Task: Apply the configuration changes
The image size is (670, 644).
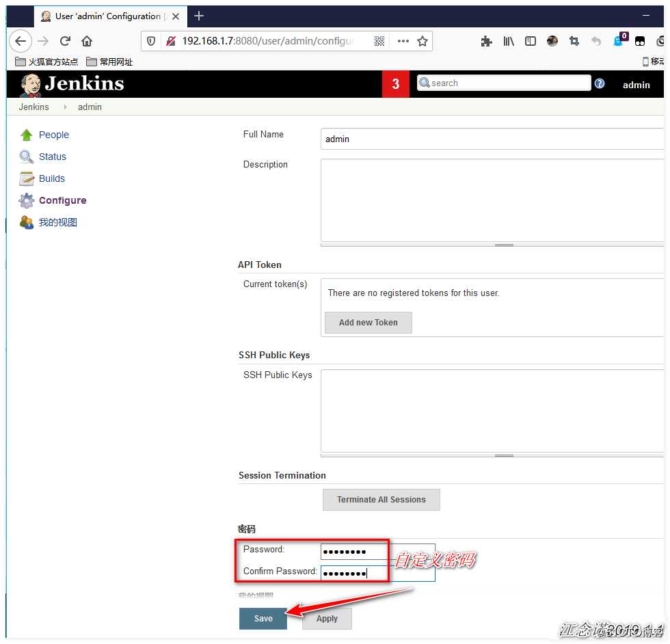Action: click(x=327, y=618)
